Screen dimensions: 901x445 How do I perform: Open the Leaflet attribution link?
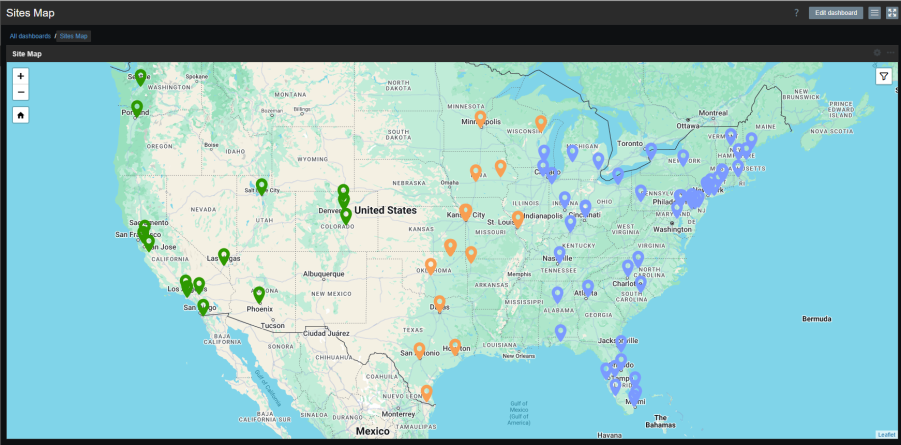[x=886, y=435]
